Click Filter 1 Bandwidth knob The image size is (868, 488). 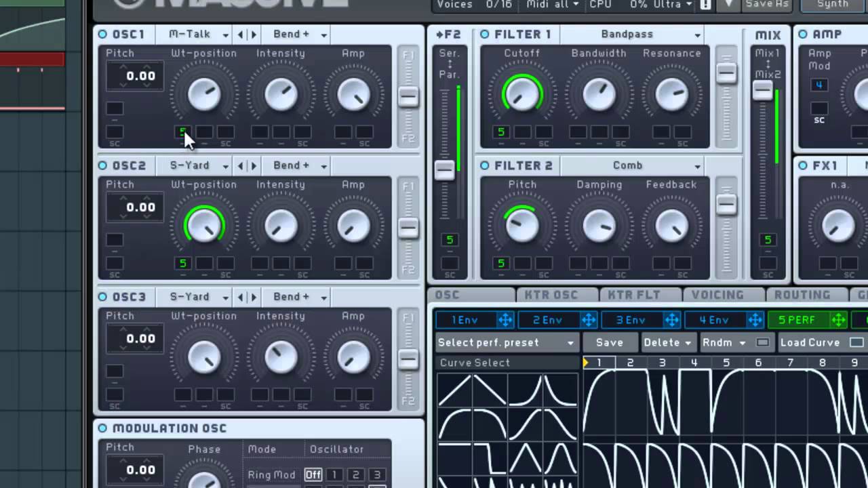599,94
